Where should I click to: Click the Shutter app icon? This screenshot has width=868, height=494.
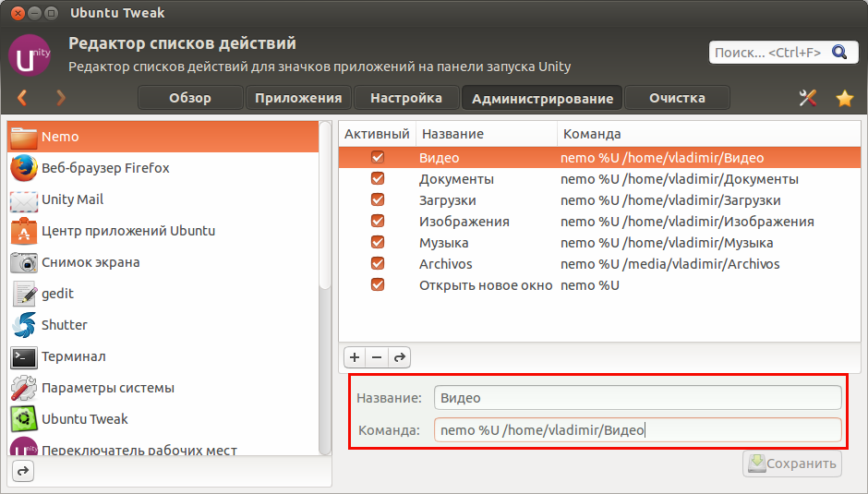(x=24, y=325)
